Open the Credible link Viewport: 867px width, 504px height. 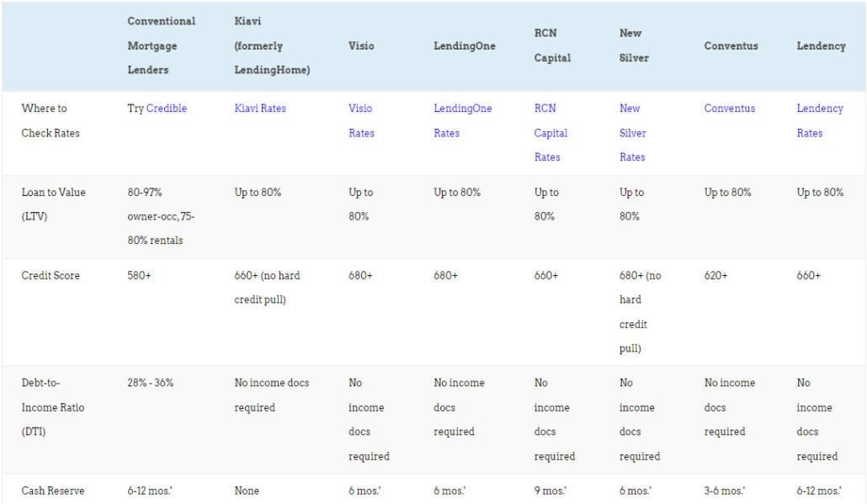pyautogui.click(x=167, y=109)
